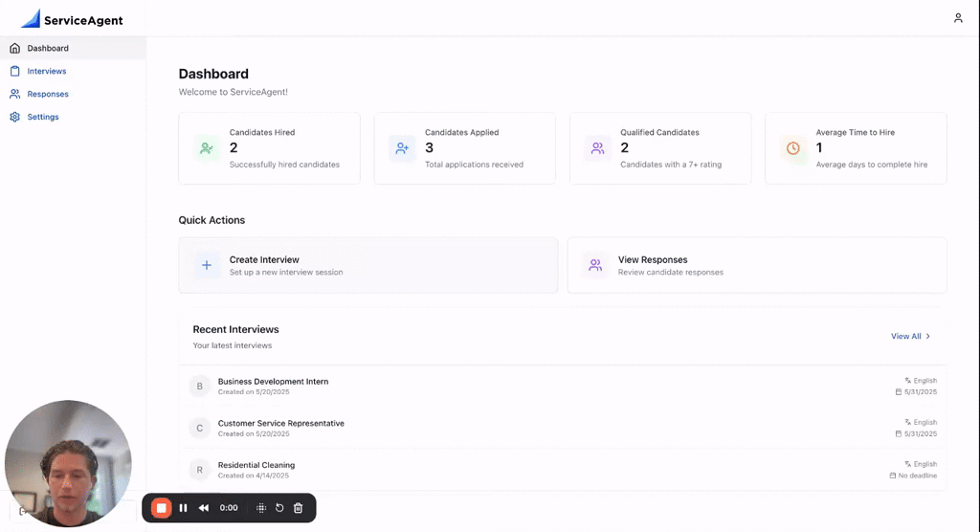Viewport: 980px width, 532px height.
Task: Open Residential Cleaning interview
Action: click(563, 470)
